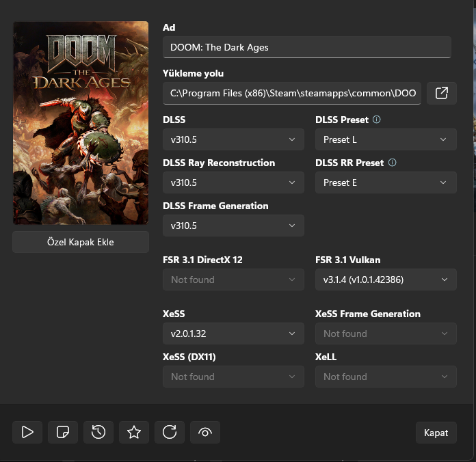
Task: Expand the DLSS RR Preset E dropdown
Action: click(385, 182)
